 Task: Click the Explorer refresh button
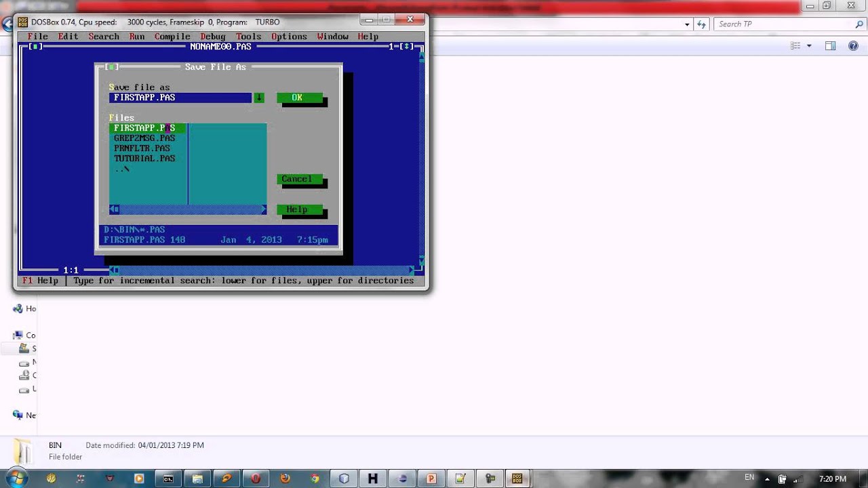point(703,24)
